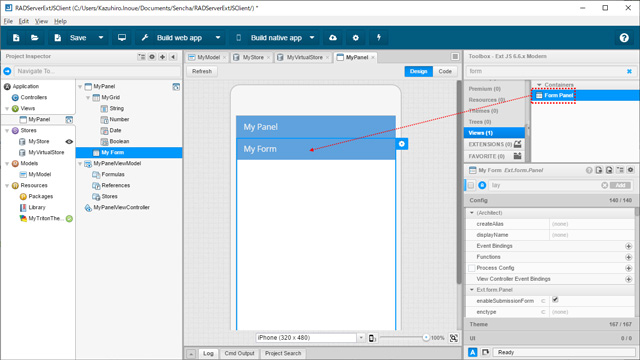Collapse the Containers group in toolbox
The width and height of the screenshot is (640, 360).
[x=539, y=85]
